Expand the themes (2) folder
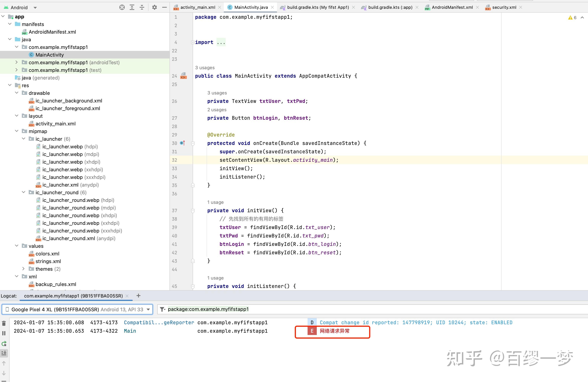Screen dimensions: 588x382 click(x=24, y=269)
